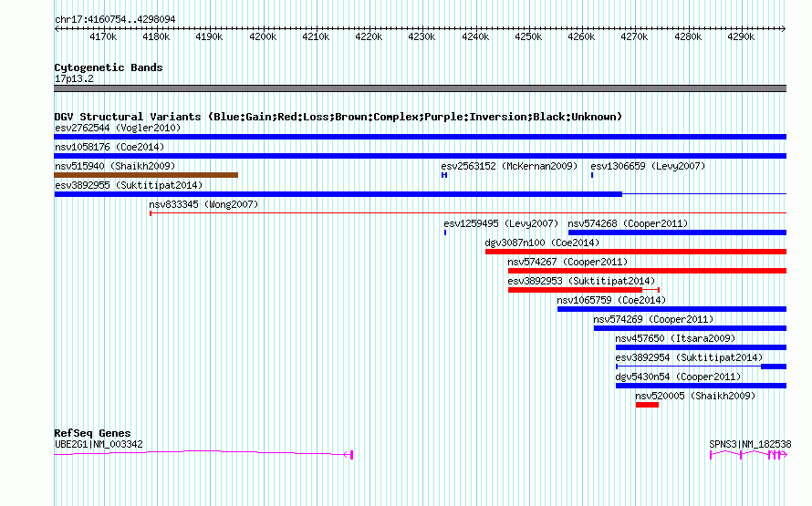This screenshot has height=506, width=812.
Task: Click the dgv3087n100 (Coe2014) label
Action: (542, 243)
